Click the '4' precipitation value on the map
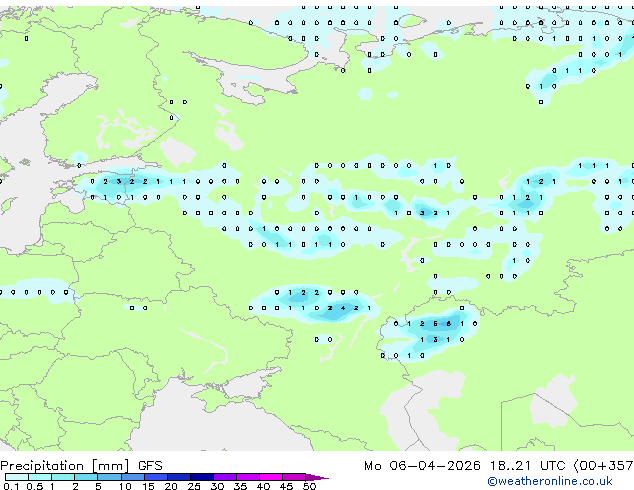Image resolution: width=634 pixels, height=490 pixels. click(343, 308)
